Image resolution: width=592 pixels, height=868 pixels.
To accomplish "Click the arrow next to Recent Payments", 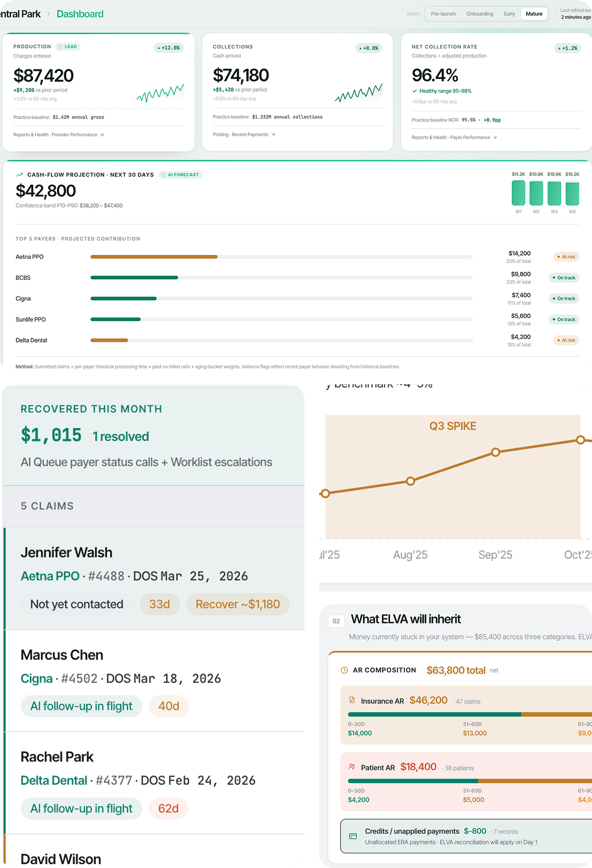I will [x=273, y=135].
